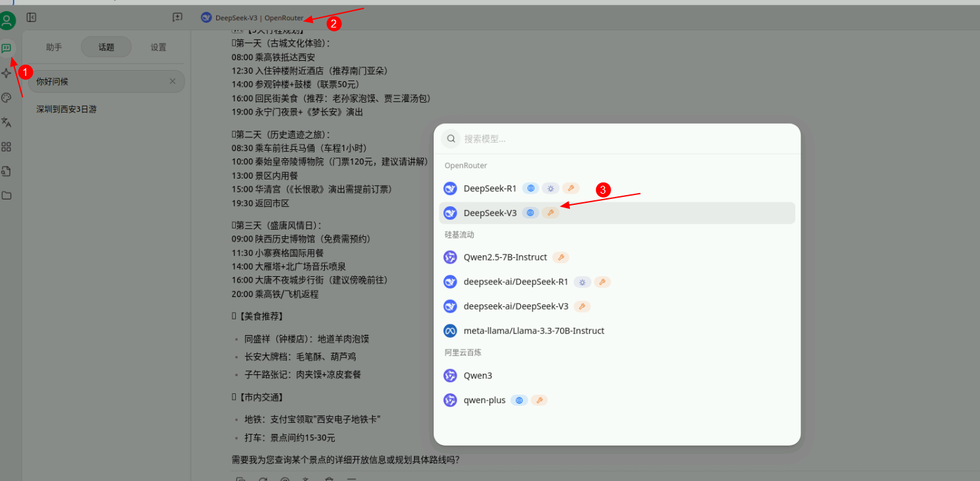This screenshot has width=980, height=481.
Task: Open the files folder icon in the sidebar
Action: (7, 195)
